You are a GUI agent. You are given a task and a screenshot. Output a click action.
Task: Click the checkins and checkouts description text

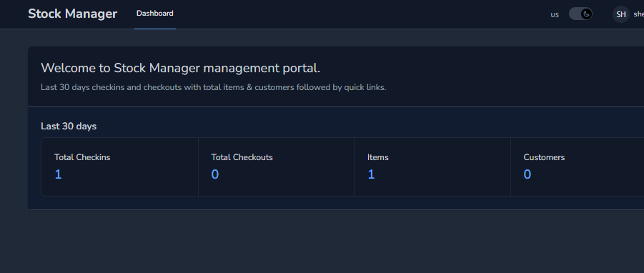(x=213, y=87)
